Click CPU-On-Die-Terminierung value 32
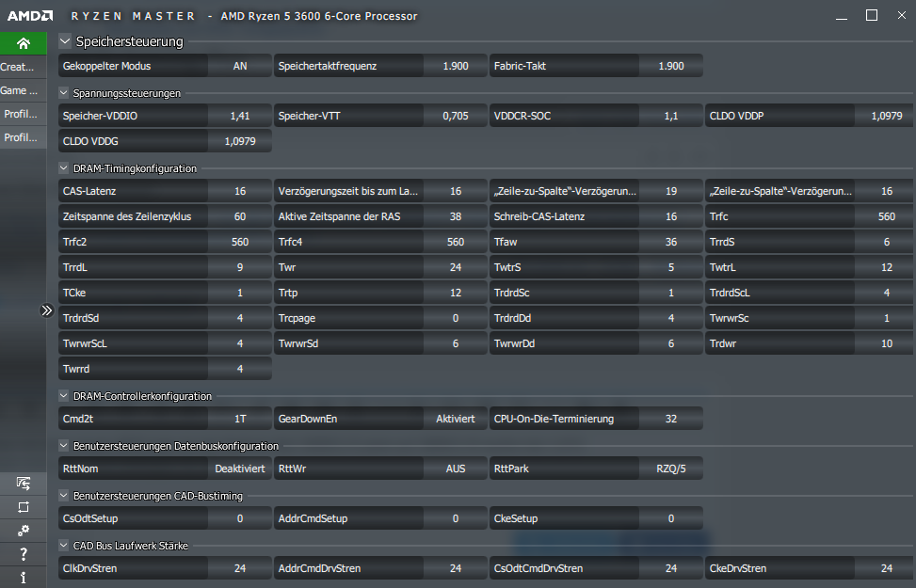This screenshot has width=916, height=588. pos(670,419)
